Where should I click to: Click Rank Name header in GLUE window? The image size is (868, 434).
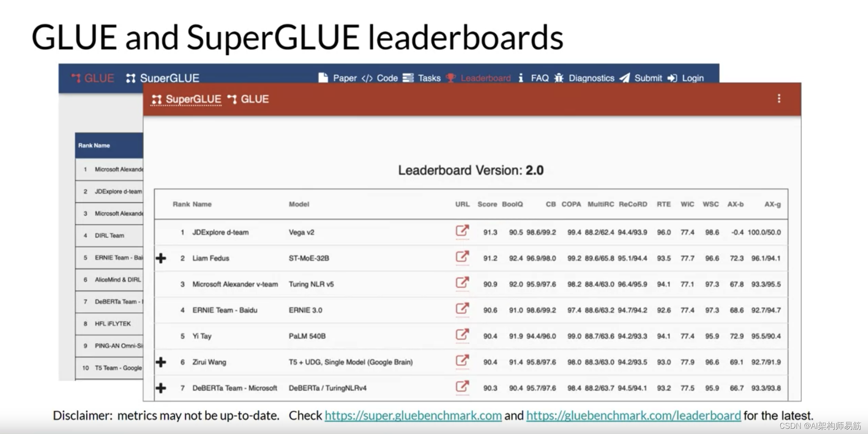point(94,145)
